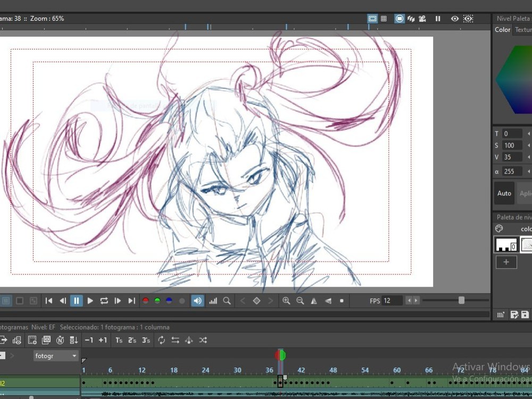Screen dimensions: 532x399
Task: Decrease FPS with left arrow
Action: coord(409,301)
